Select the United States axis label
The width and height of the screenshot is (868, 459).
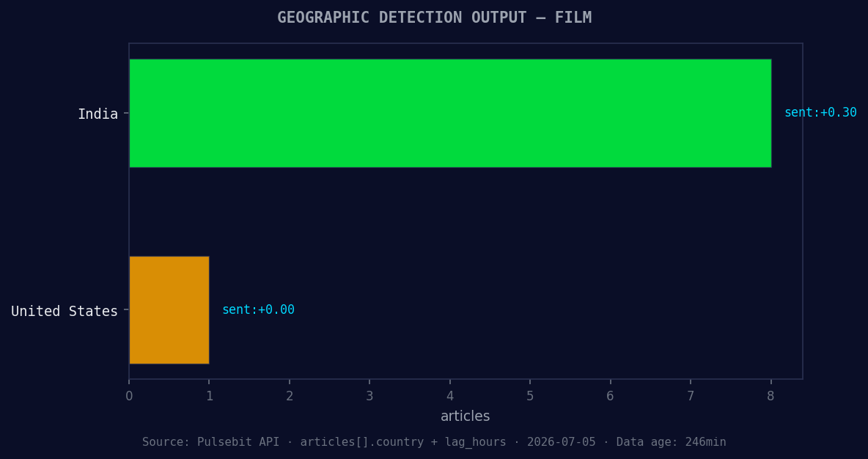[x=65, y=311]
